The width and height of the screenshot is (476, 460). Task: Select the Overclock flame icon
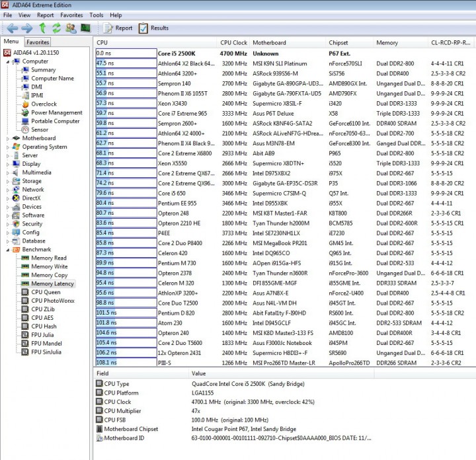coord(26,104)
